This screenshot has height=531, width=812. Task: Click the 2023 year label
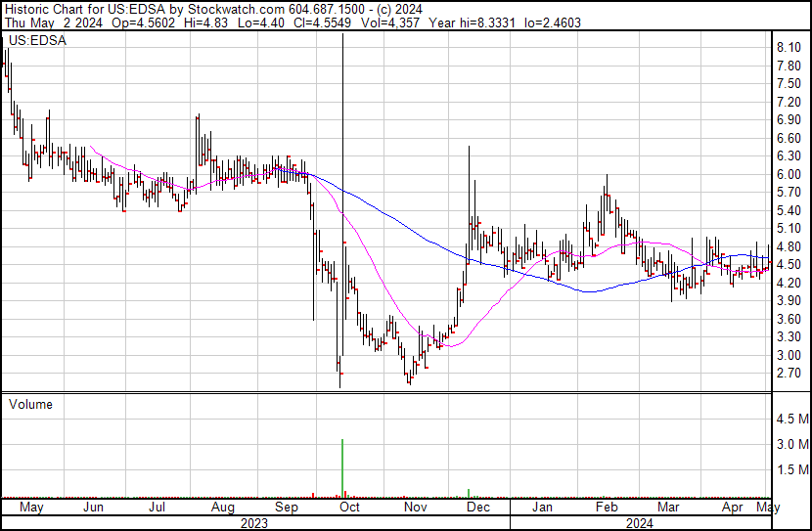[254, 523]
